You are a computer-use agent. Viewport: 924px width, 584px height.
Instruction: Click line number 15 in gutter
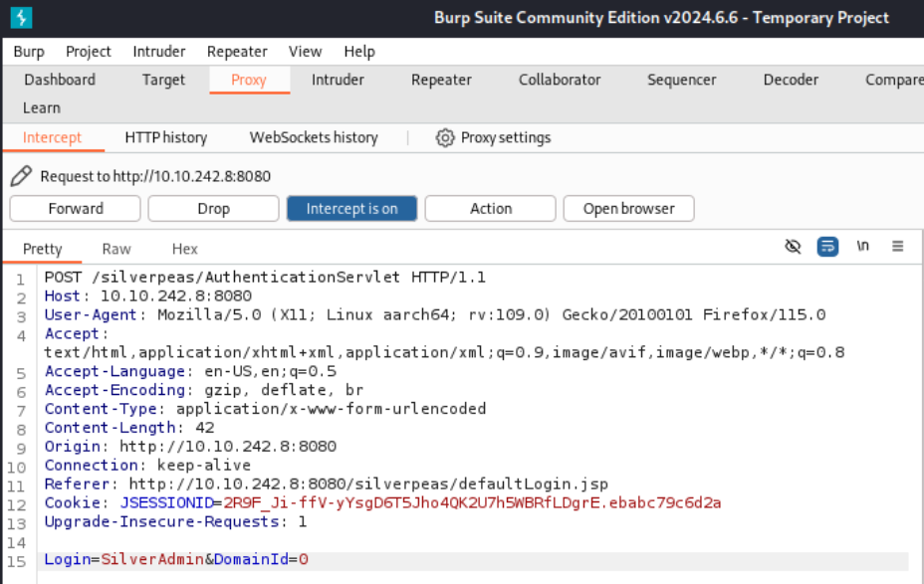tap(17, 562)
